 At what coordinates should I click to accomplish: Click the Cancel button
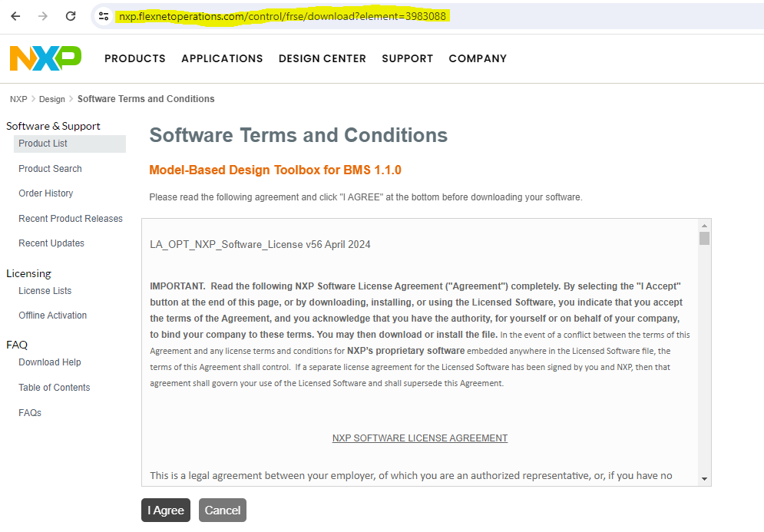tap(222, 510)
